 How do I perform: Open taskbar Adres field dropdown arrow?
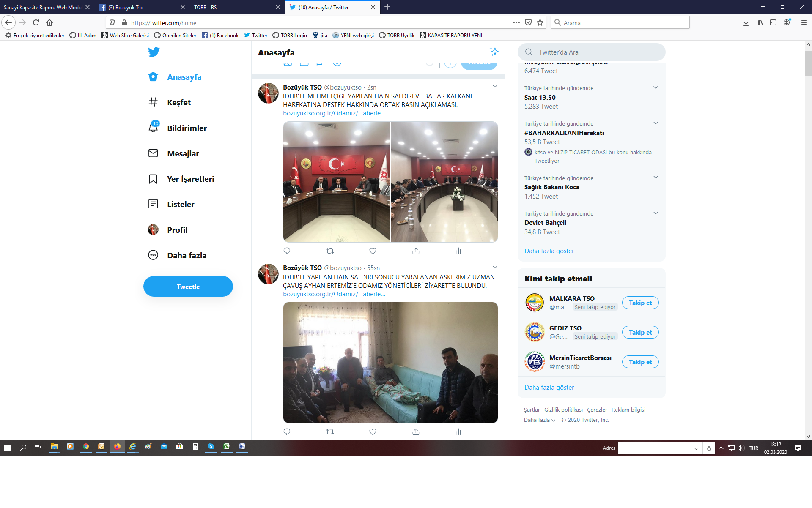pyautogui.click(x=696, y=448)
